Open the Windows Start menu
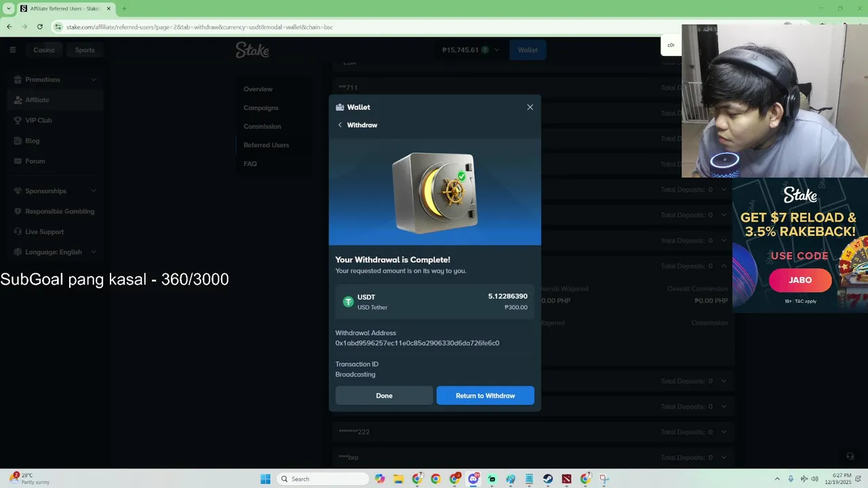868x488 pixels. pos(265,479)
